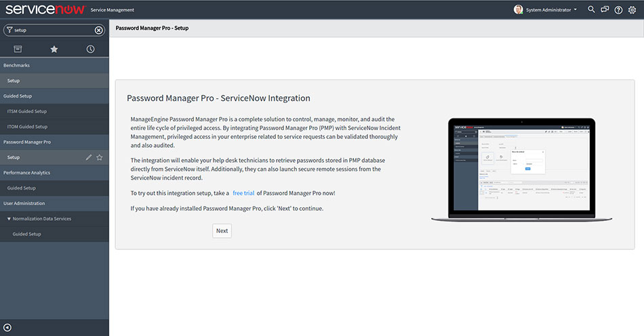
Task: Click the laptop preview image
Action: 521,170
